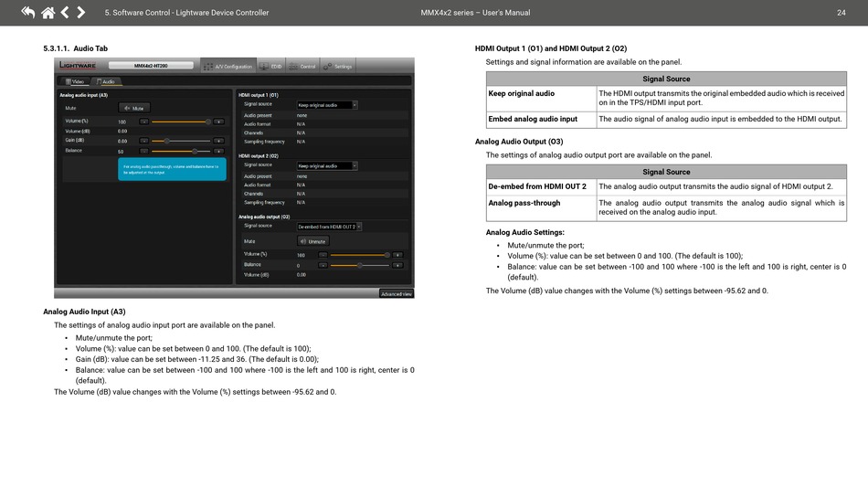This screenshot has width=868, height=487.
Task: Click the 'De-embed from HDMI OUT 2' table cell
Action: [x=542, y=186]
